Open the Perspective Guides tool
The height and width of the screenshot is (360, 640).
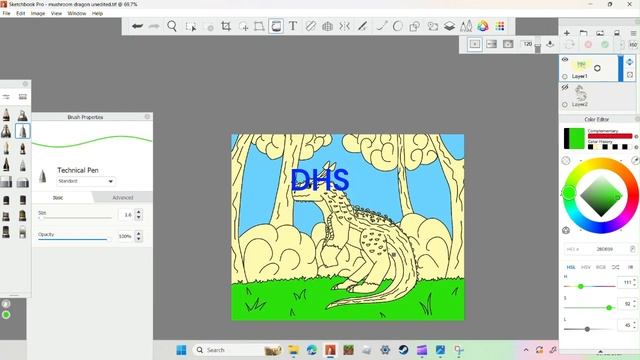pyautogui.click(x=327, y=27)
